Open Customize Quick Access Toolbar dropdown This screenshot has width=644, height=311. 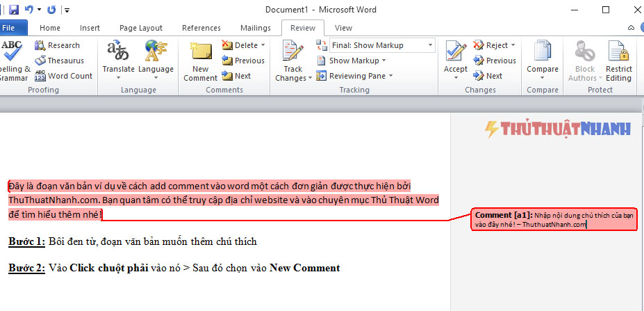pyautogui.click(x=67, y=10)
